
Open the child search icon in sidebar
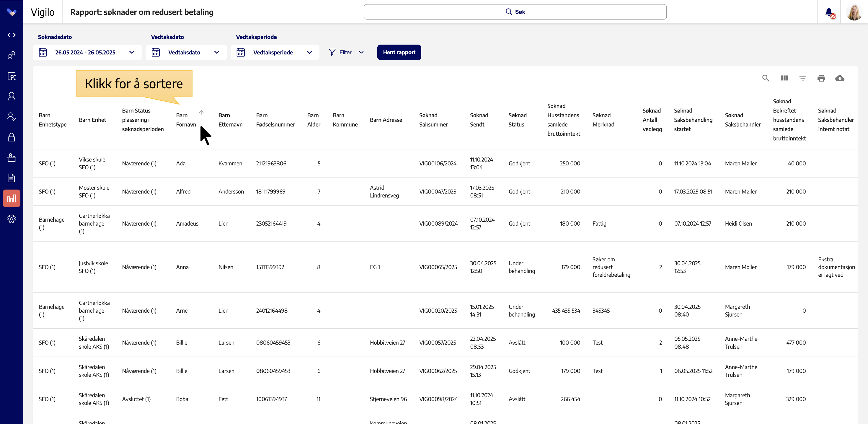point(12,76)
